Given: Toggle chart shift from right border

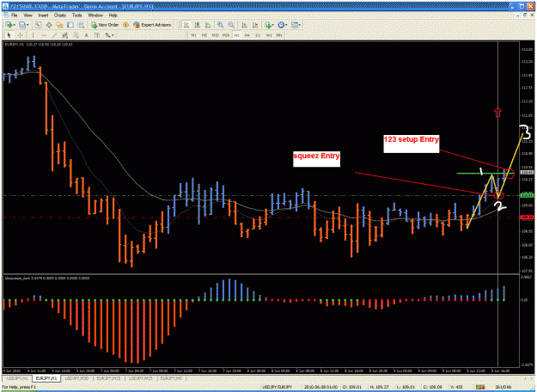Looking at the screenshot, I should (x=255, y=25).
